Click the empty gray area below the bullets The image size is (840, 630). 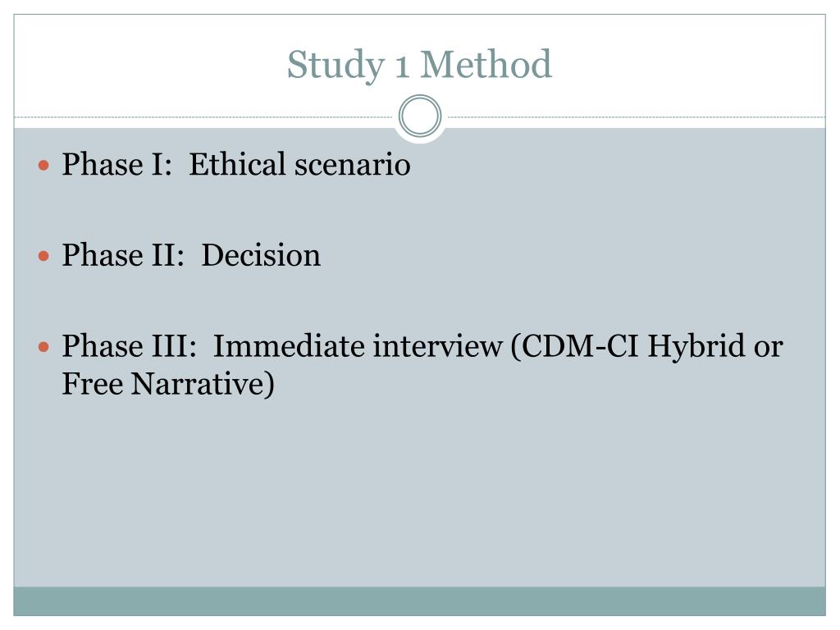419,493
